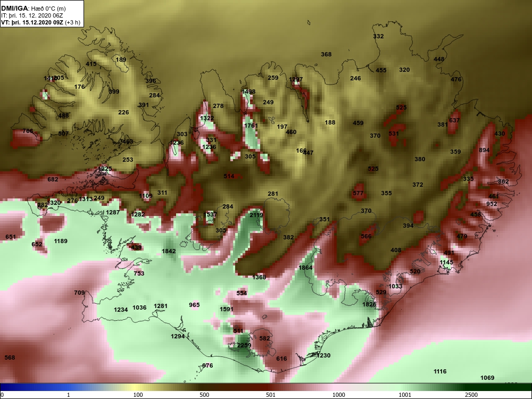Pick the 1189 value over the western sea

pos(61,241)
